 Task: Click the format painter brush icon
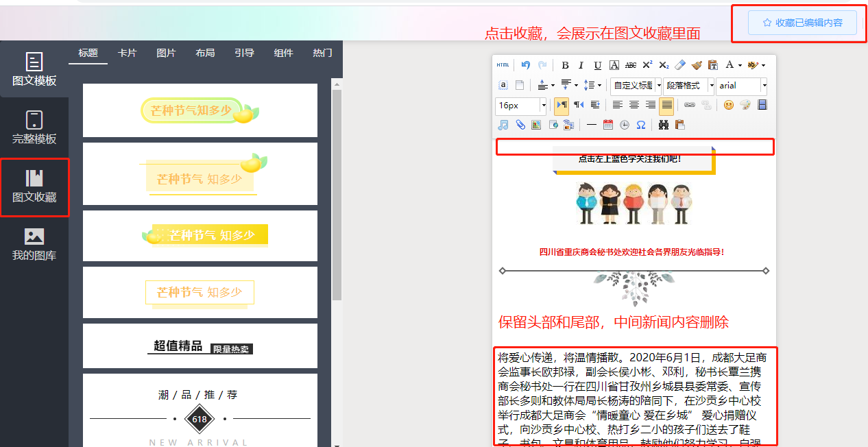tap(697, 65)
